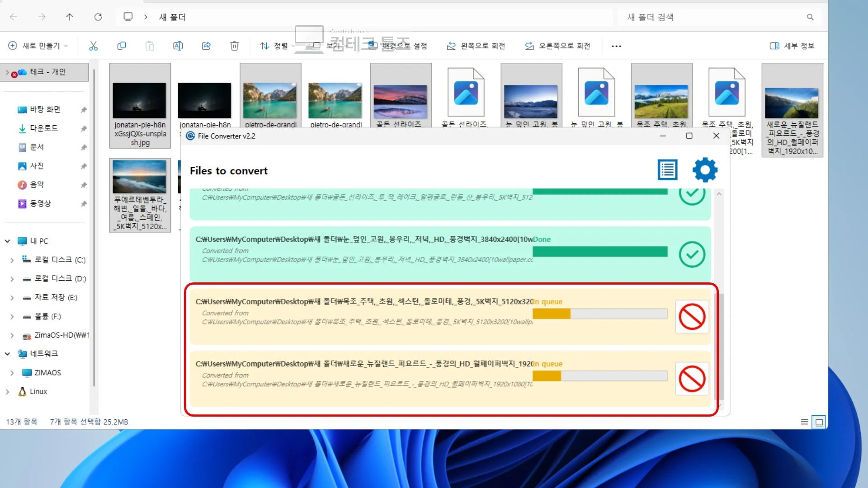Open 바탕 화면 in sidebar
This screenshot has height=488, width=868.
click(45, 109)
